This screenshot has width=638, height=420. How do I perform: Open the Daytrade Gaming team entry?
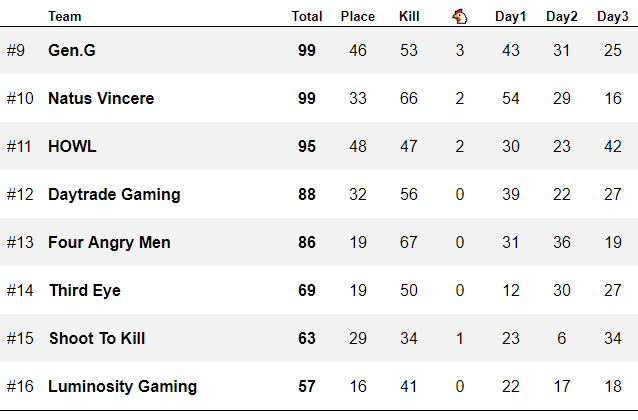(x=114, y=194)
